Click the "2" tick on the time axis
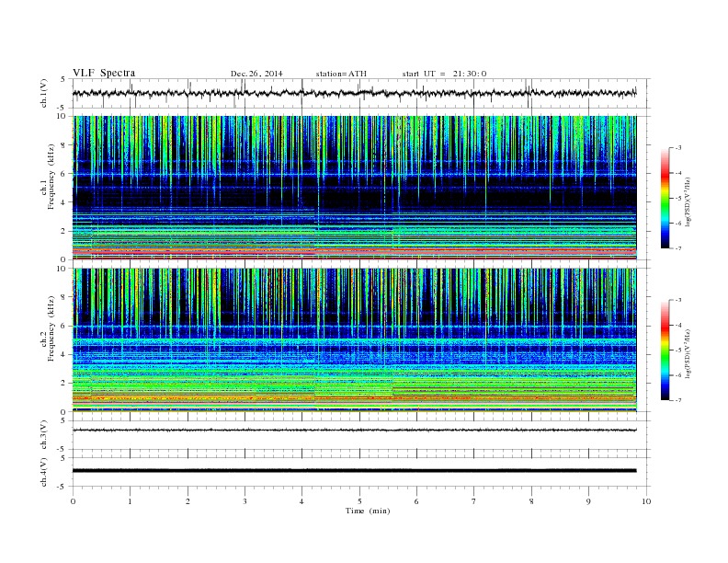728x563 pixels. pos(188,501)
